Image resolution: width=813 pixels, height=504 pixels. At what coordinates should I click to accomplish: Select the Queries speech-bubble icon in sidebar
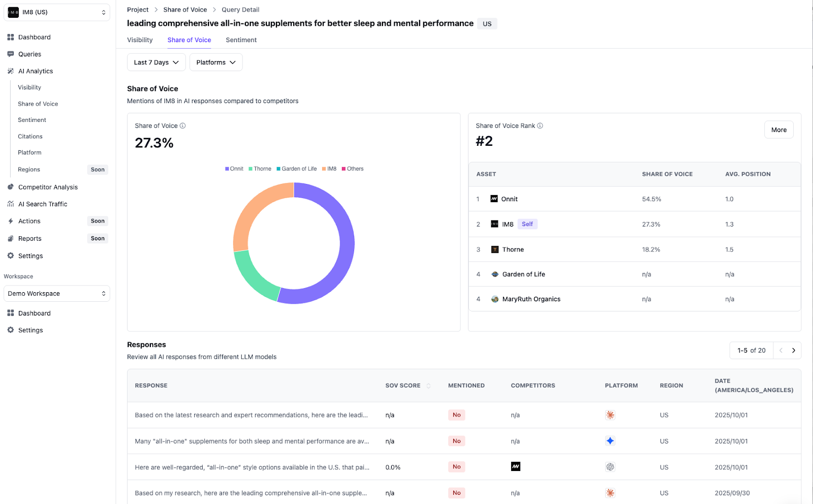[11, 54]
